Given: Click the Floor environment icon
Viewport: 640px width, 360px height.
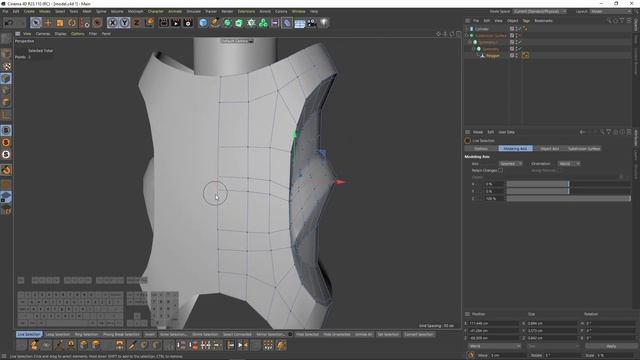Looking at the screenshot, I should tap(300, 23).
